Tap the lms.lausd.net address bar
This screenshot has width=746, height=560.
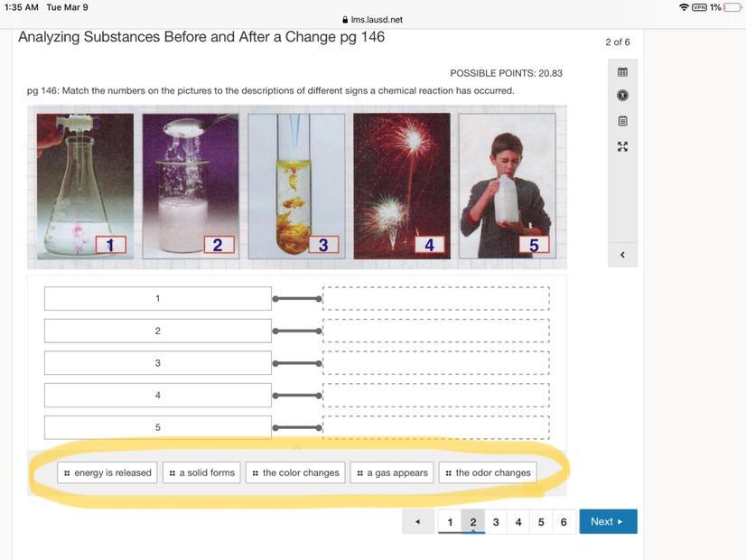(372, 20)
